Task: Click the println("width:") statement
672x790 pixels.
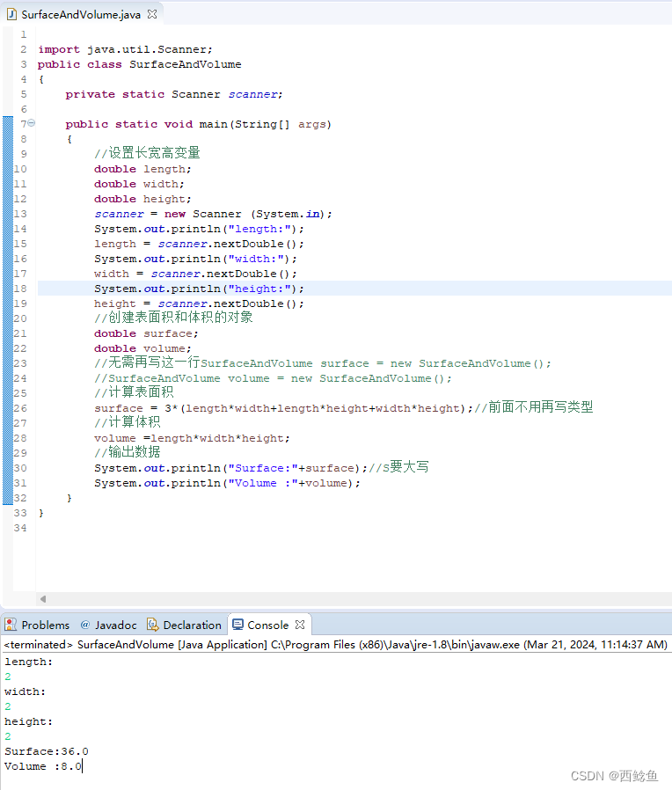Action: 195,259
